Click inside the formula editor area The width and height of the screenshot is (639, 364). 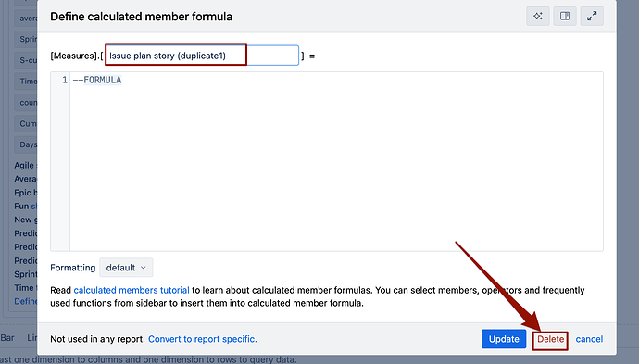[336, 161]
